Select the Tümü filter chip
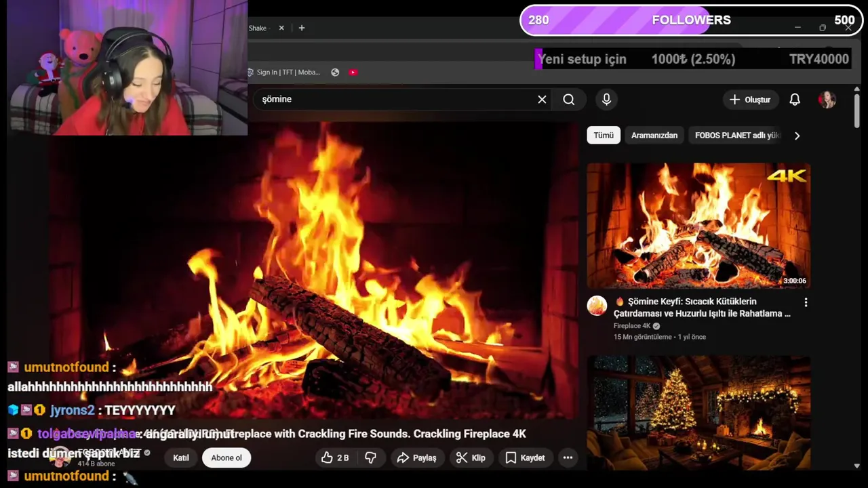Image resolution: width=868 pixels, height=488 pixels. tap(604, 136)
